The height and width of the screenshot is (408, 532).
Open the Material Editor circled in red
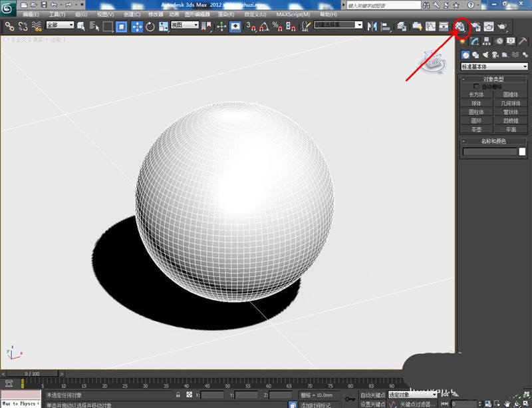[460, 27]
